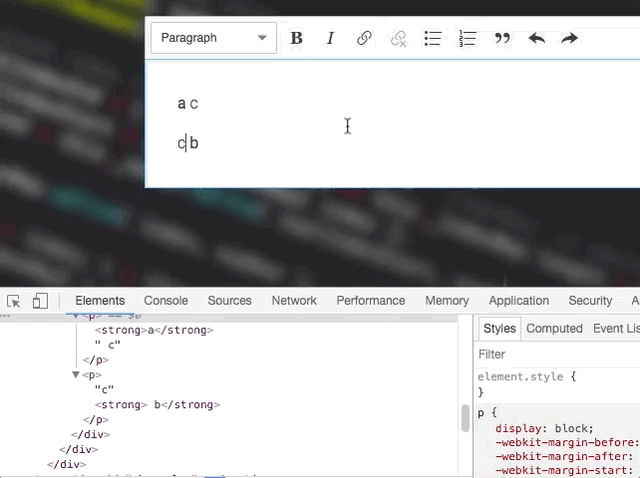Select the Styles sidebar tab
Screen dimensions: 640x478
[x=500, y=329]
